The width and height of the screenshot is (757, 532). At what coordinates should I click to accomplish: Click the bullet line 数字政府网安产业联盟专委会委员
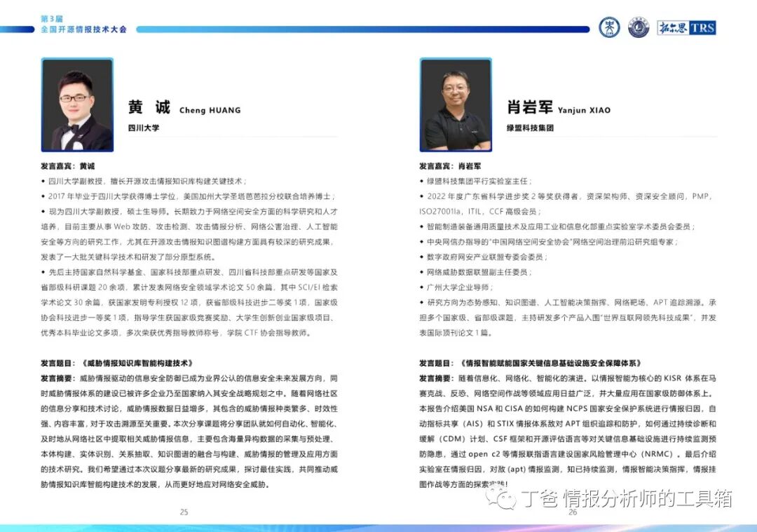483,257
